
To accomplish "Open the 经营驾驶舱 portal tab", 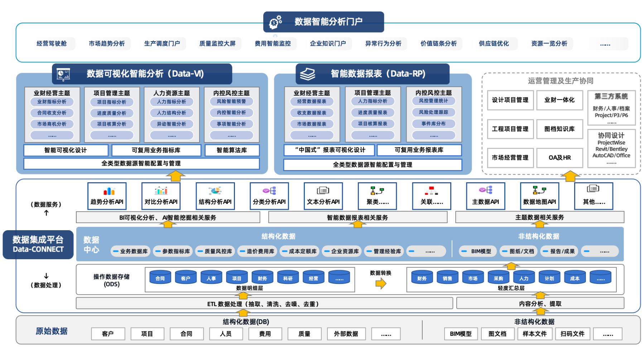I will click(52, 44).
